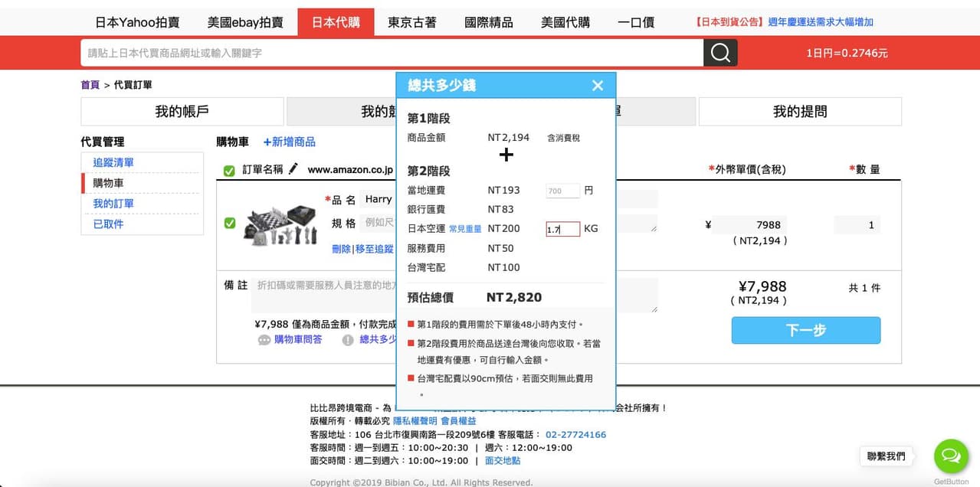Open the 我的提問 tab
The width and height of the screenshot is (980, 487).
(800, 112)
